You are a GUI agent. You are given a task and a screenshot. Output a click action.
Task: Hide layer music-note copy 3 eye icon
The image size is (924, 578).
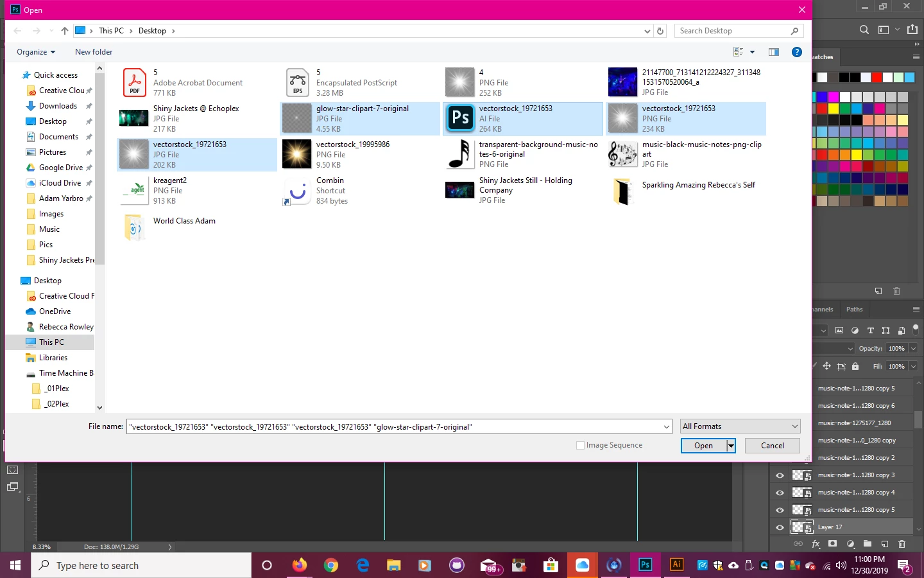coord(780,475)
